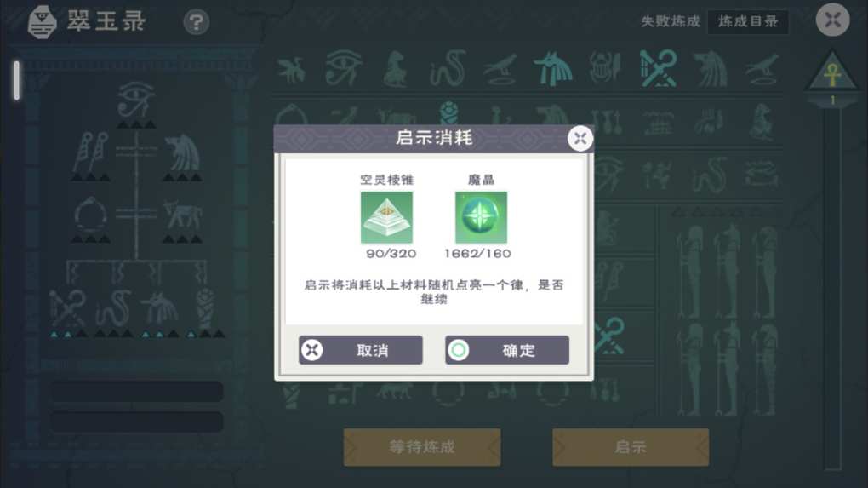Close the 翠玉录 screen with top-right X

click(x=832, y=20)
